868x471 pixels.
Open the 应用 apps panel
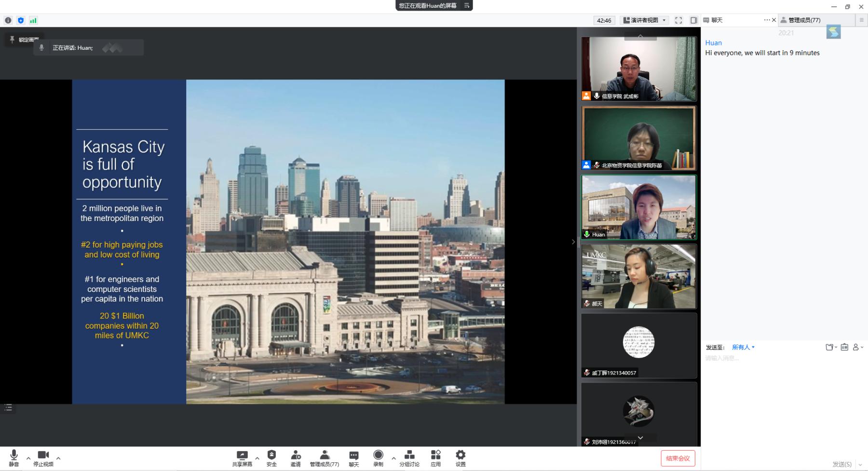tap(435, 458)
